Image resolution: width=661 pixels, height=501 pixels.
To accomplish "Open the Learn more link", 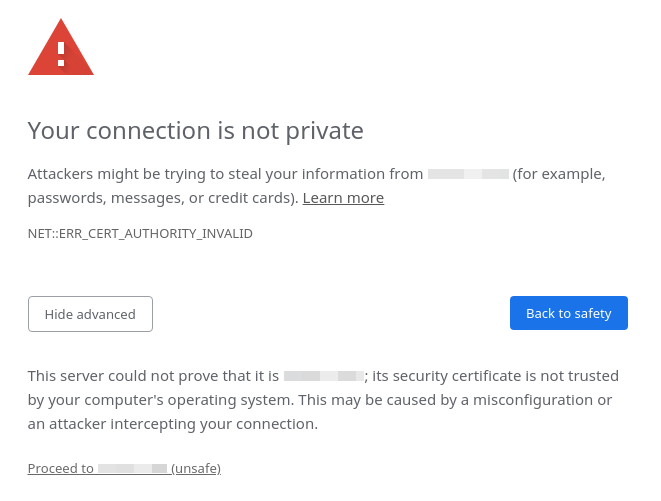I will click(343, 198).
